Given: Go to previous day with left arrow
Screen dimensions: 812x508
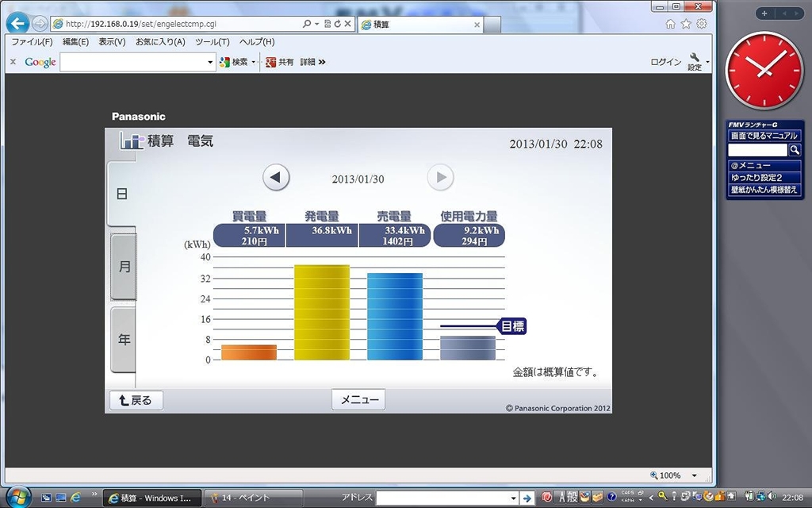Looking at the screenshot, I should [x=276, y=177].
